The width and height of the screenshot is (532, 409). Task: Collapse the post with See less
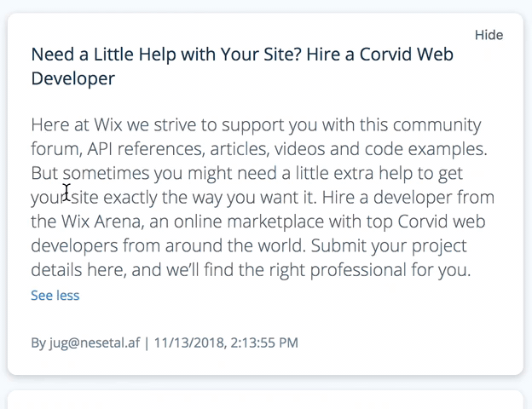tap(55, 296)
